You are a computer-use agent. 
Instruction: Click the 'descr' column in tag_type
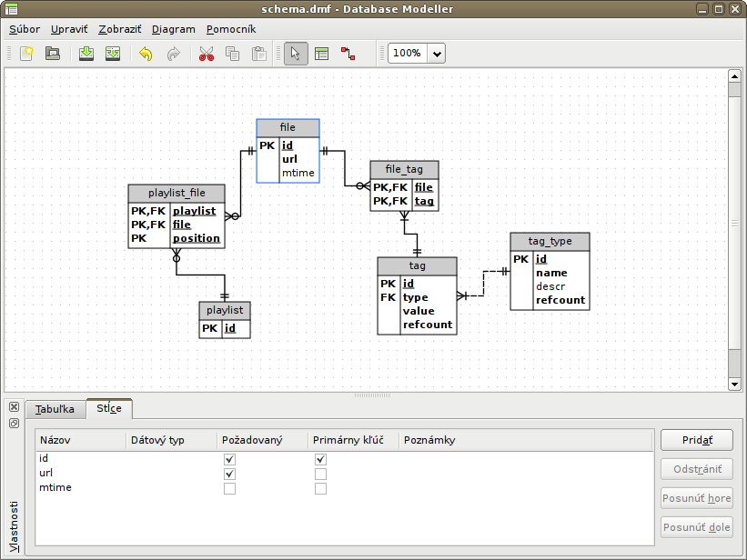[x=550, y=286]
